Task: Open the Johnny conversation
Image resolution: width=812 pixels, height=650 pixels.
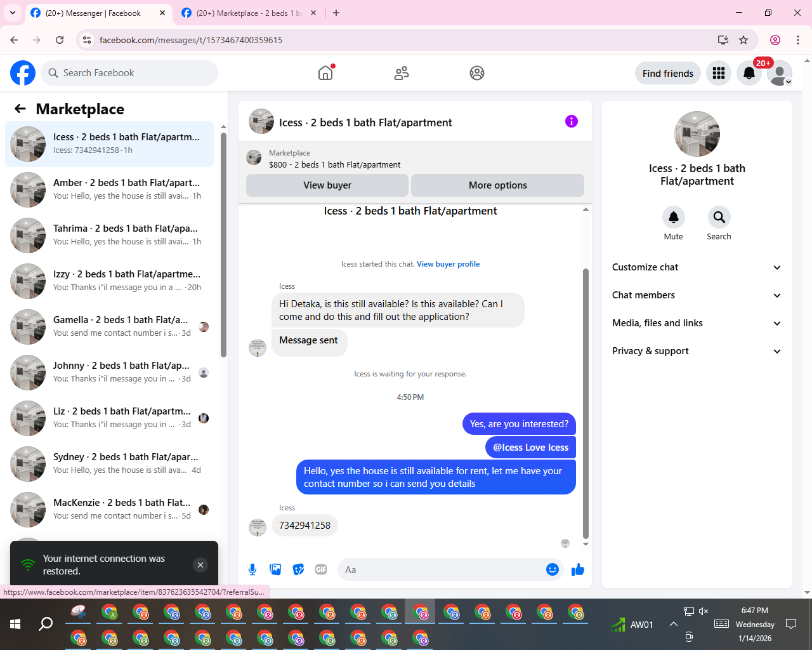Action: [x=109, y=373]
